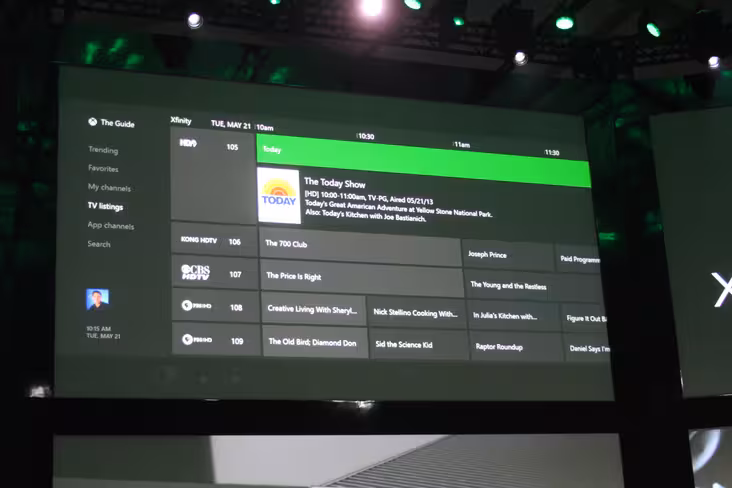
Task: Select Nick Stellino Cooking With program
Action: (x=416, y=313)
